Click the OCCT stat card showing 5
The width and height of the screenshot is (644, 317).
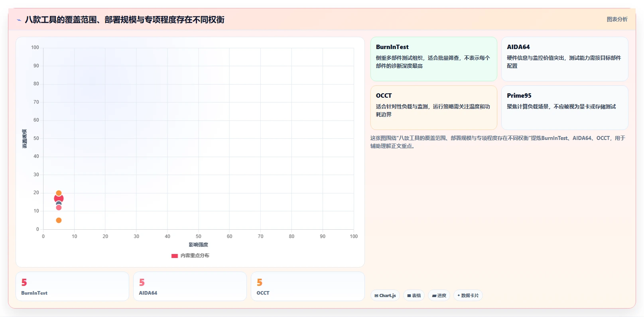pos(308,286)
